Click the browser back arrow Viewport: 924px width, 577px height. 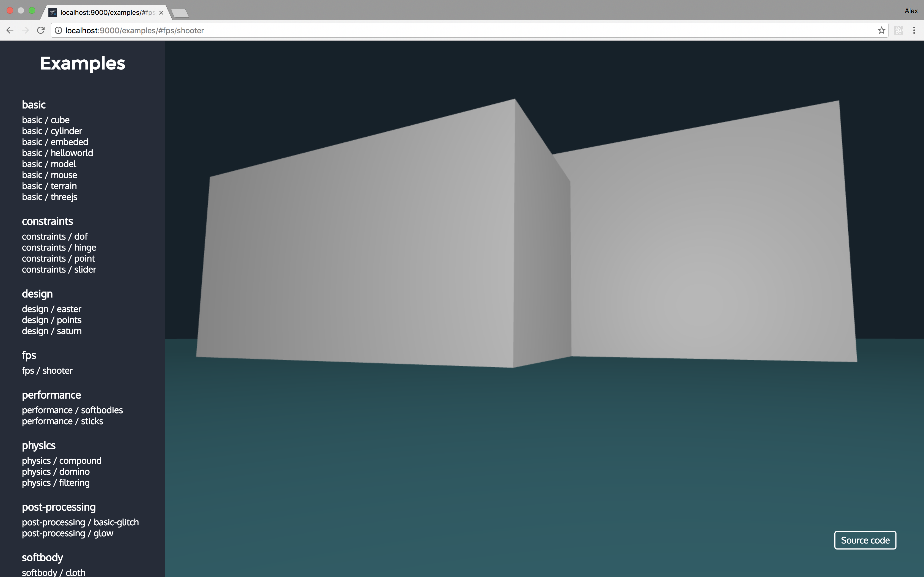click(x=10, y=30)
